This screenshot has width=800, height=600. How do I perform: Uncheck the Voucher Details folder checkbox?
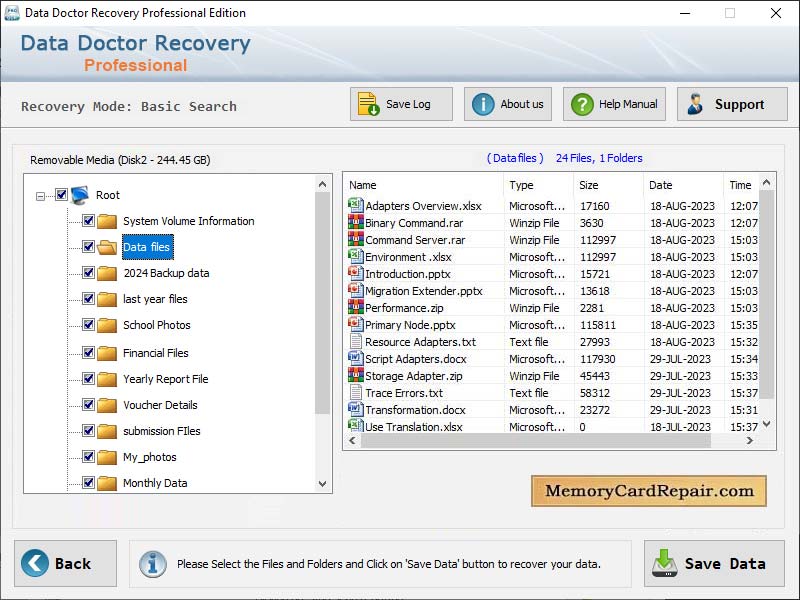89,405
